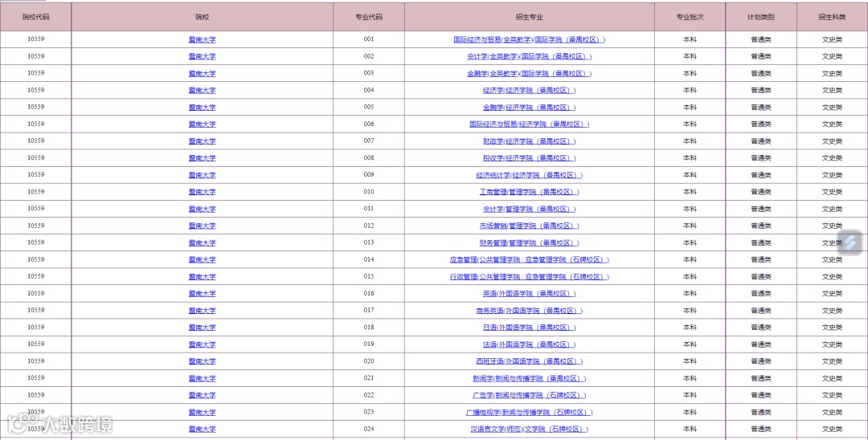868x440 pixels.
Task: Click the floating gray assistant icon at right edge
Action: (850, 242)
